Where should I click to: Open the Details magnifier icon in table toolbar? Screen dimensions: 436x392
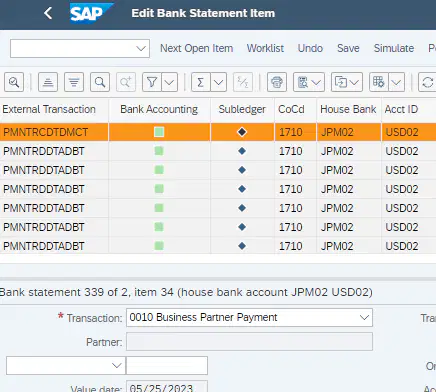point(14,82)
